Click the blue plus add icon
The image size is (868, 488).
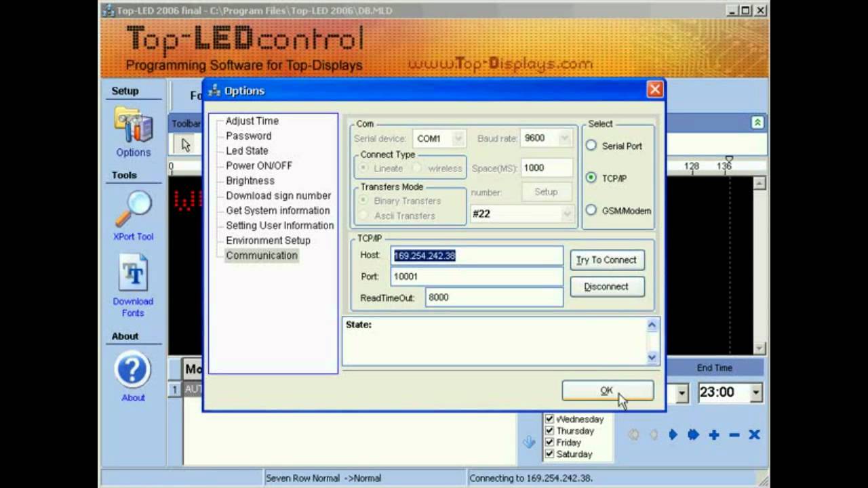(714, 435)
